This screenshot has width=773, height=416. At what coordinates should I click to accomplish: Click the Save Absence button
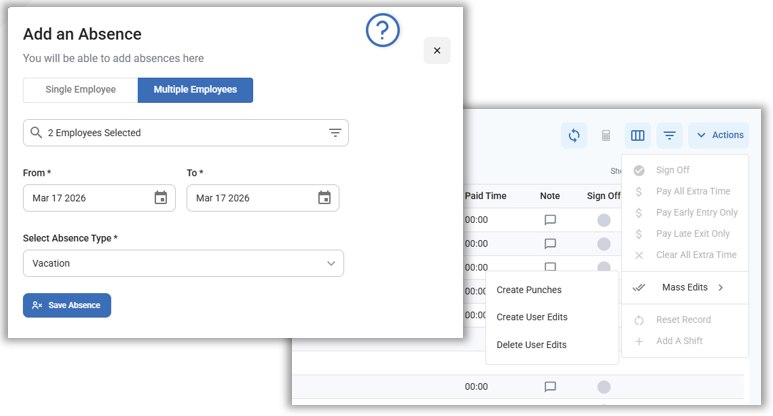click(67, 305)
